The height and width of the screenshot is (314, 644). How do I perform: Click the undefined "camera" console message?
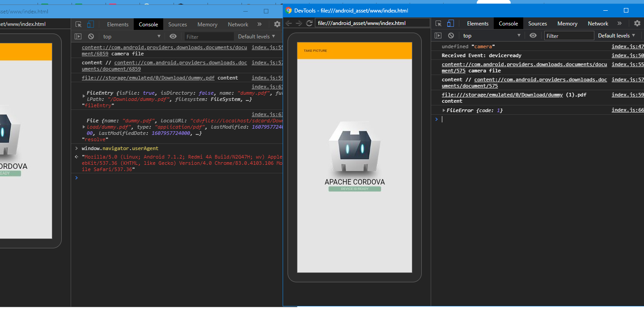(468, 46)
